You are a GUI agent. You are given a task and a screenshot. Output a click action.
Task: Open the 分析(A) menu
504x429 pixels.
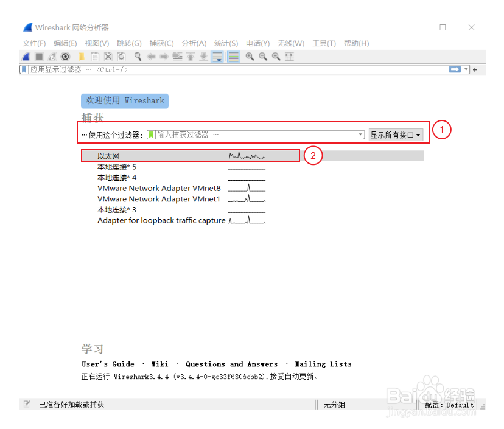tap(194, 43)
